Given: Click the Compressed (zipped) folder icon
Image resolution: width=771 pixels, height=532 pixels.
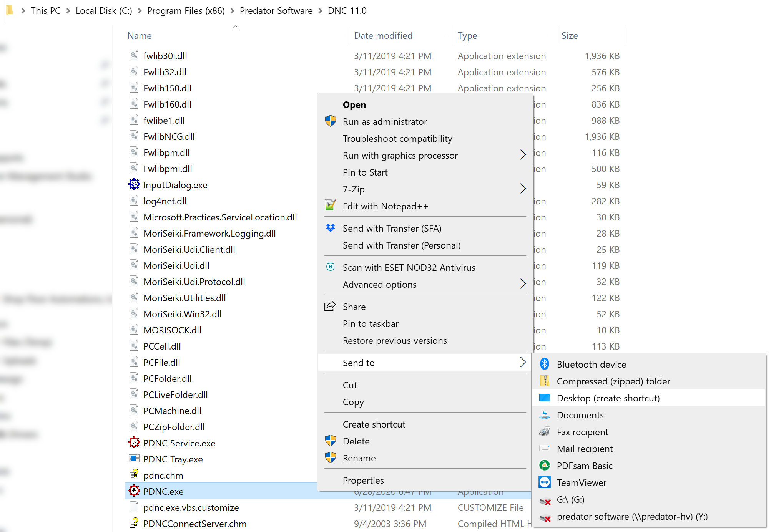Looking at the screenshot, I should [x=545, y=381].
